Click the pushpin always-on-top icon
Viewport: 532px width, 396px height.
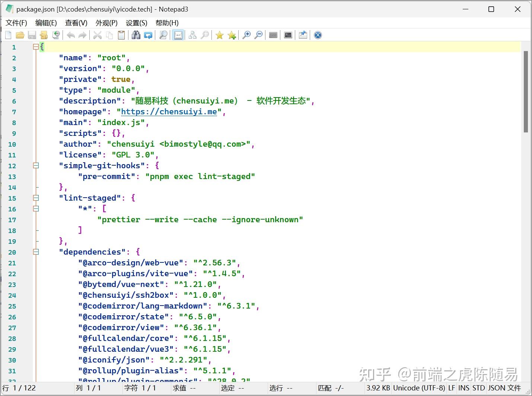pos(303,35)
